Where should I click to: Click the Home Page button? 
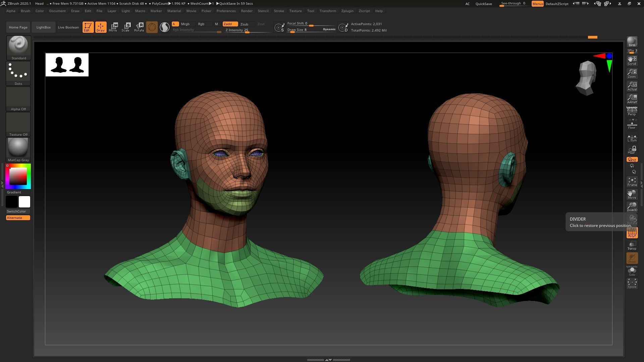[x=18, y=27]
